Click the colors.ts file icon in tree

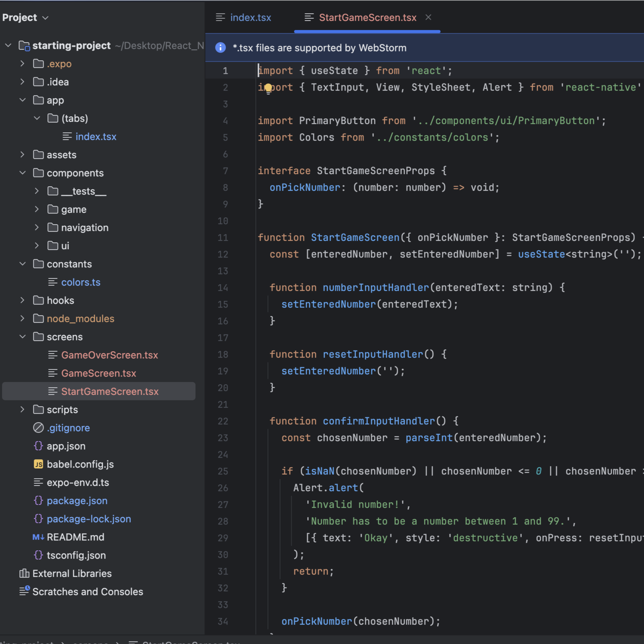(53, 282)
